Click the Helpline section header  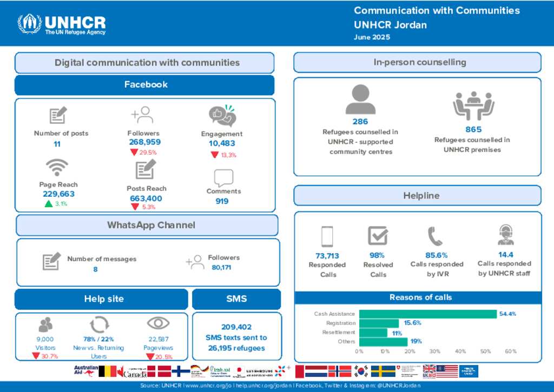pyautogui.click(x=417, y=196)
